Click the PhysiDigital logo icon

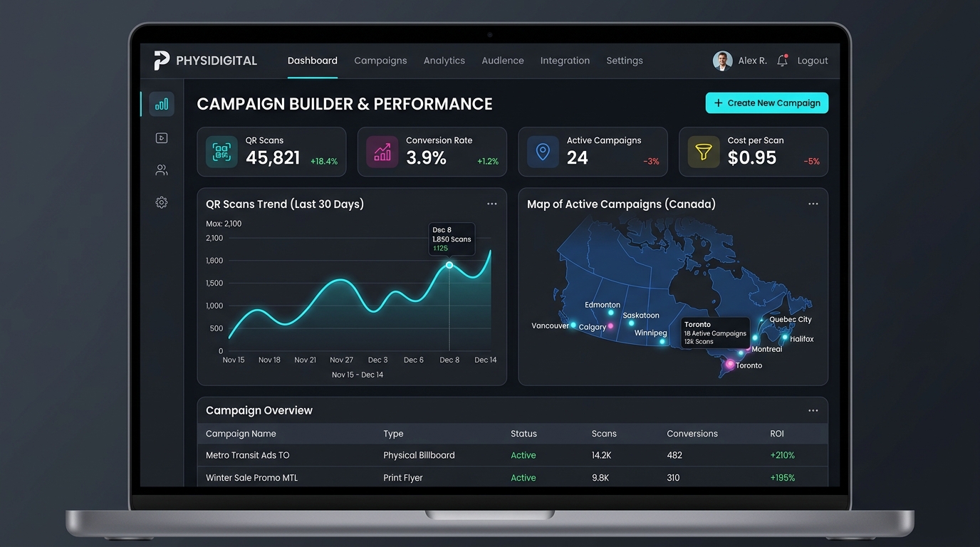tap(162, 61)
